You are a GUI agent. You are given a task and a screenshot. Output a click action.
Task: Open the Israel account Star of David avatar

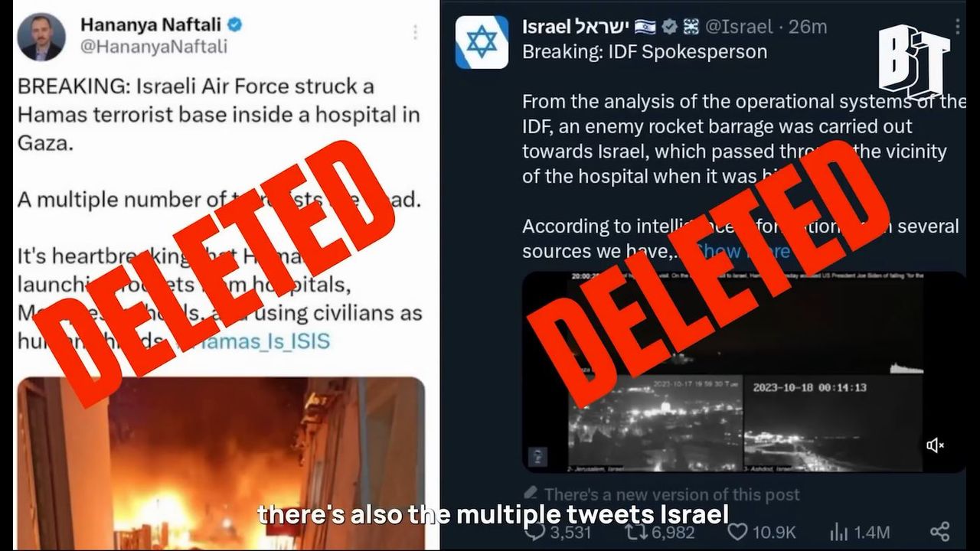point(482,41)
